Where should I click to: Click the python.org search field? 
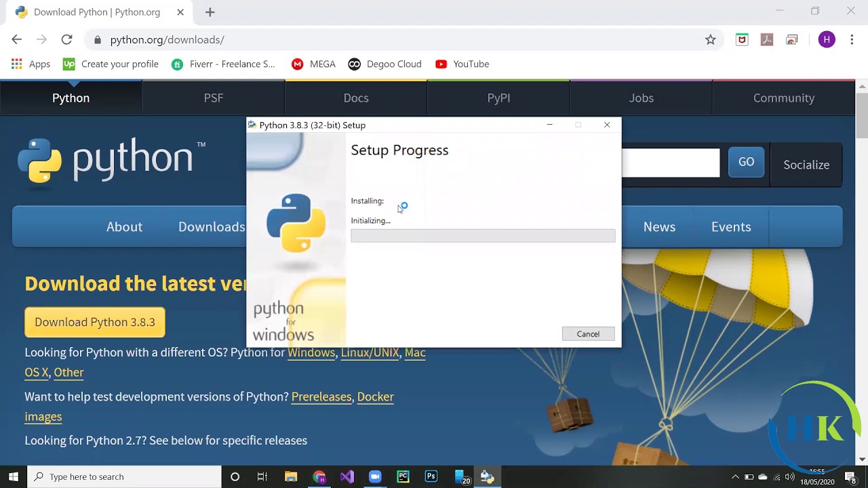click(670, 163)
